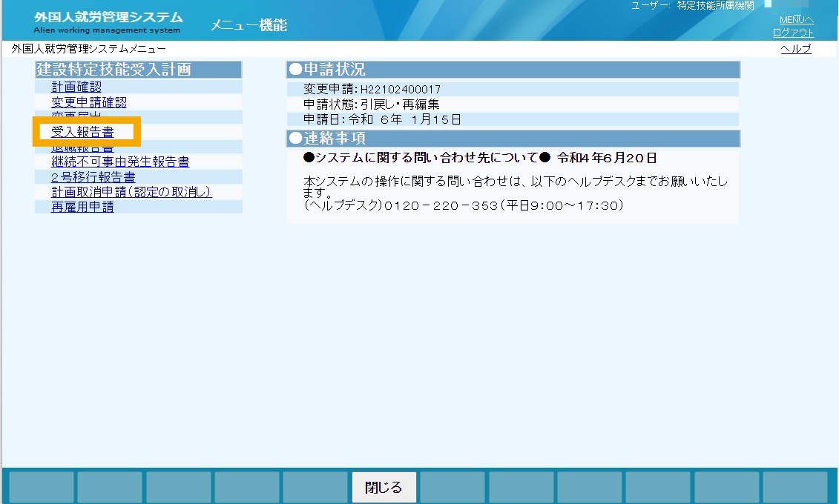Open the 計画確認 link
839x504 pixels.
click(76, 87)
